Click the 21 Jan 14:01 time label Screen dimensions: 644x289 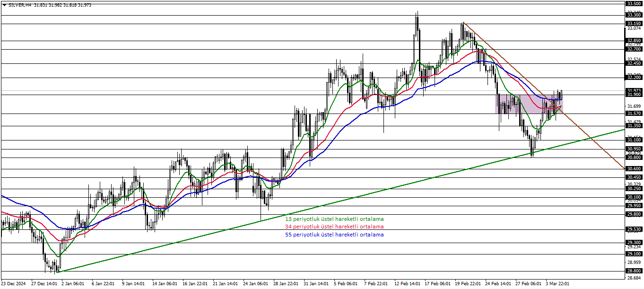pos(225,284)
